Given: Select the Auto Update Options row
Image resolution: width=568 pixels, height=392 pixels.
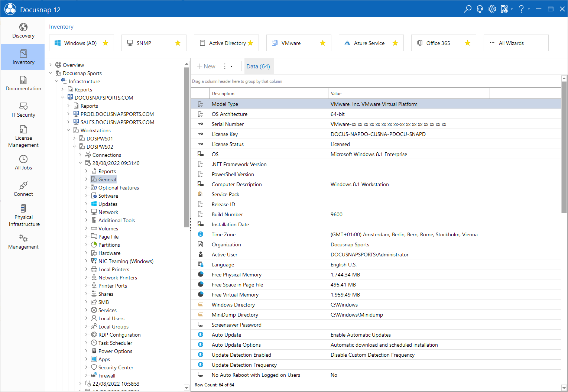Looking at the screenshot, I should [376, 345].
